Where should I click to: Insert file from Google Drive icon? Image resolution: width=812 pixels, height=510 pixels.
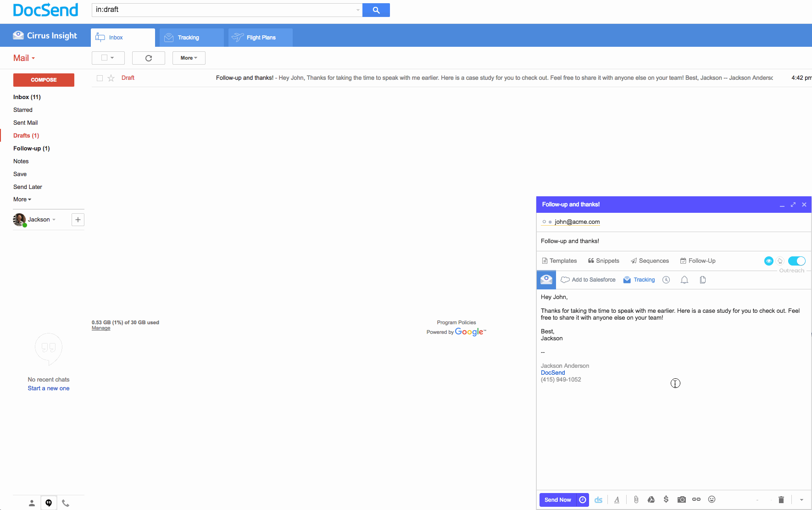(651, 499)
